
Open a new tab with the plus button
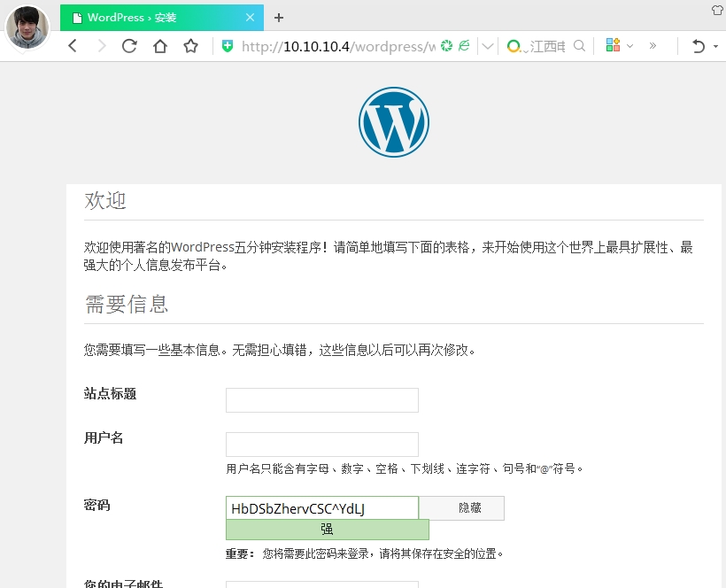point(279,17)
